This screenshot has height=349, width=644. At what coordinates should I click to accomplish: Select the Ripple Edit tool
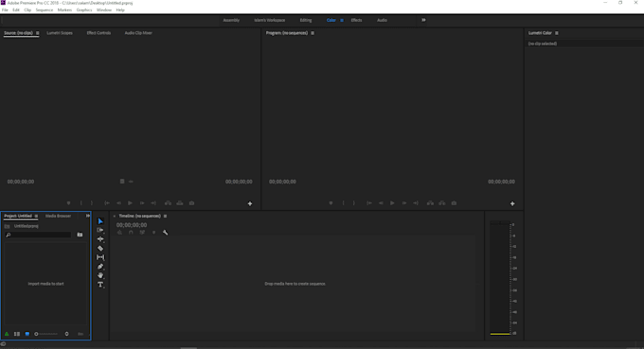[100, 239]
